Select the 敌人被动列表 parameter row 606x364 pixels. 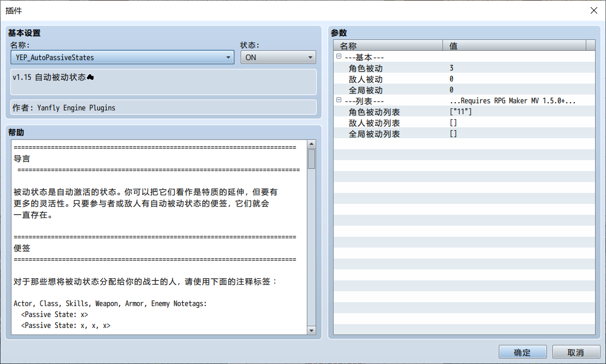464,123
